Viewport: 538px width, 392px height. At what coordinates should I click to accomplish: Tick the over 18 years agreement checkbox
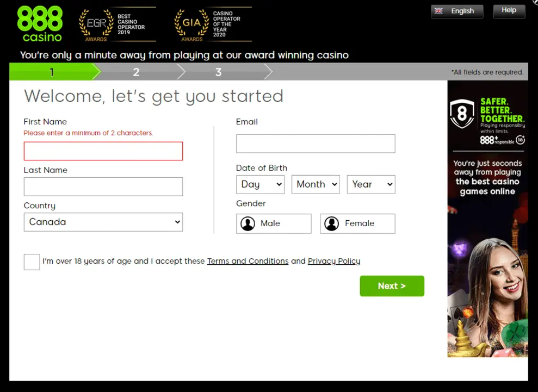[x=32, y=262]
